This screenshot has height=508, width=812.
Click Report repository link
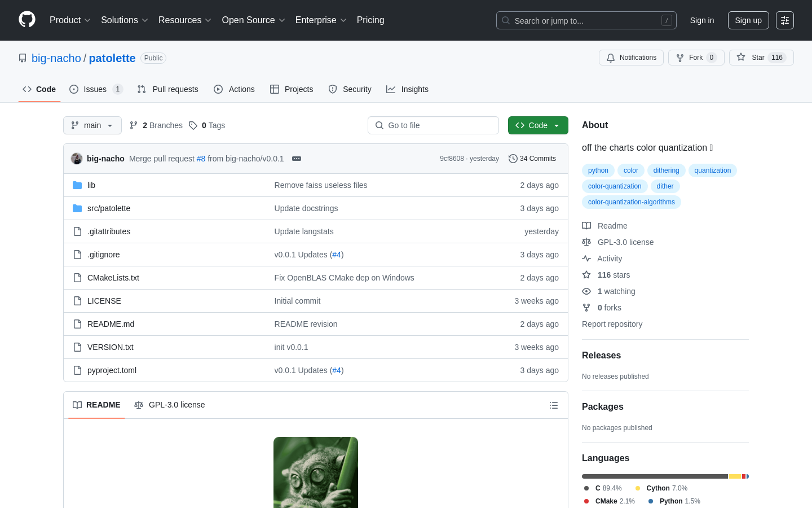point(612,324)
